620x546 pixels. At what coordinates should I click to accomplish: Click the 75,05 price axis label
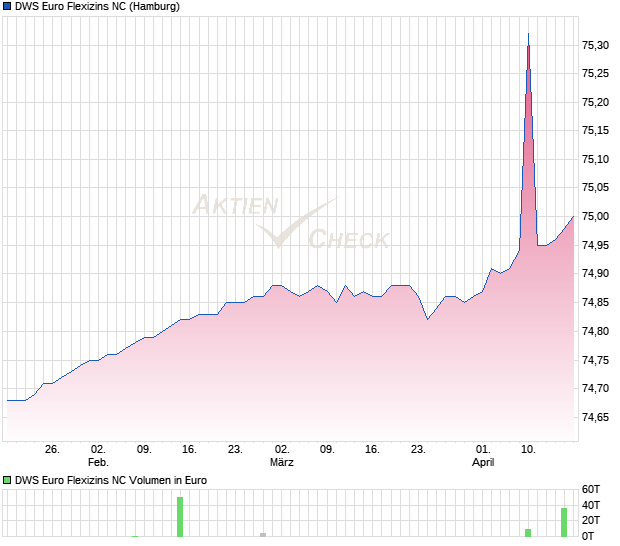coord(595,187)
